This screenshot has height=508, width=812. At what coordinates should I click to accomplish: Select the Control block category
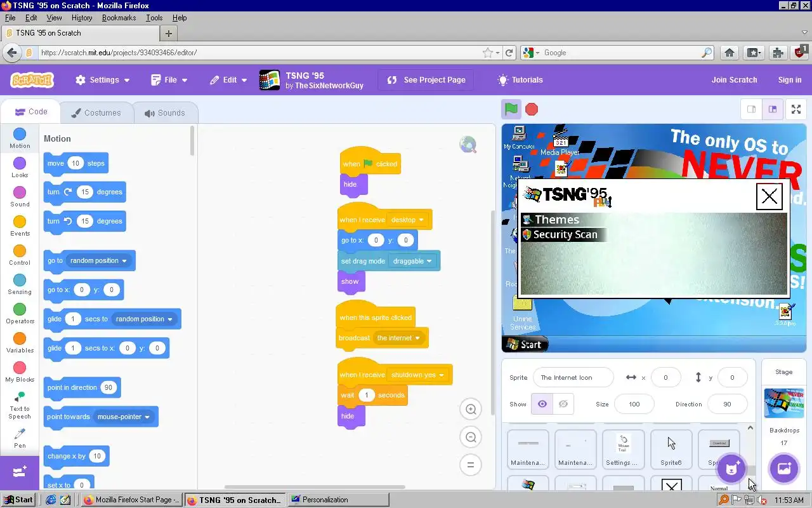[x=20, y=255]
